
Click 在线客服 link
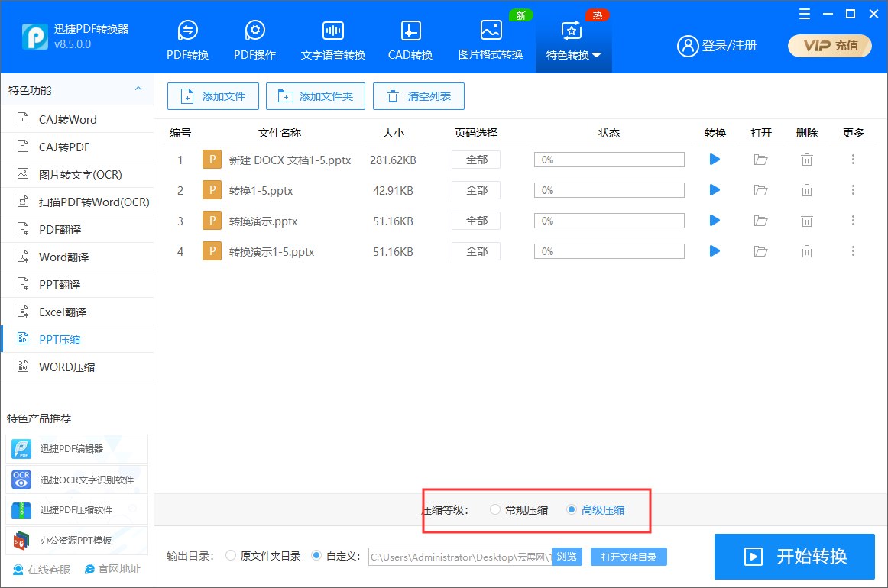(x=42, y=570)
